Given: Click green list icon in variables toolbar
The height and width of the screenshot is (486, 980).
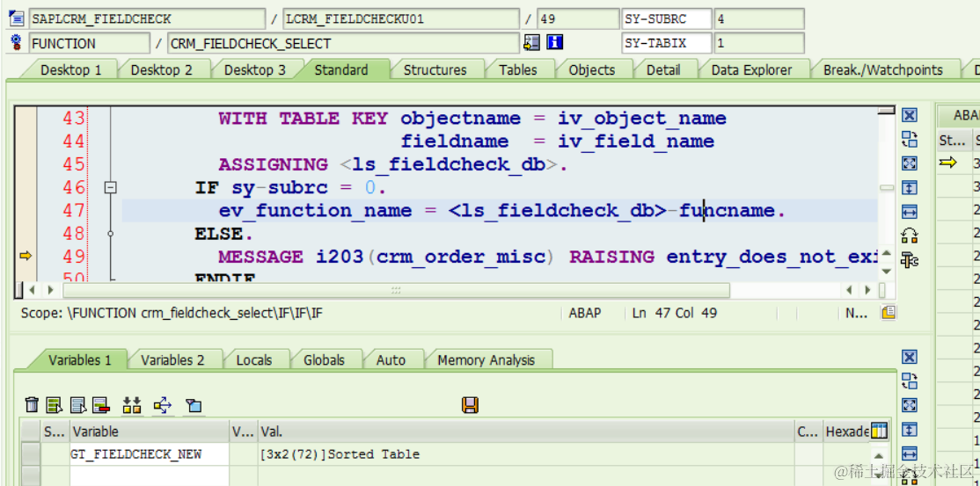Looking at the screenshot, I should [x=55, y=405].
